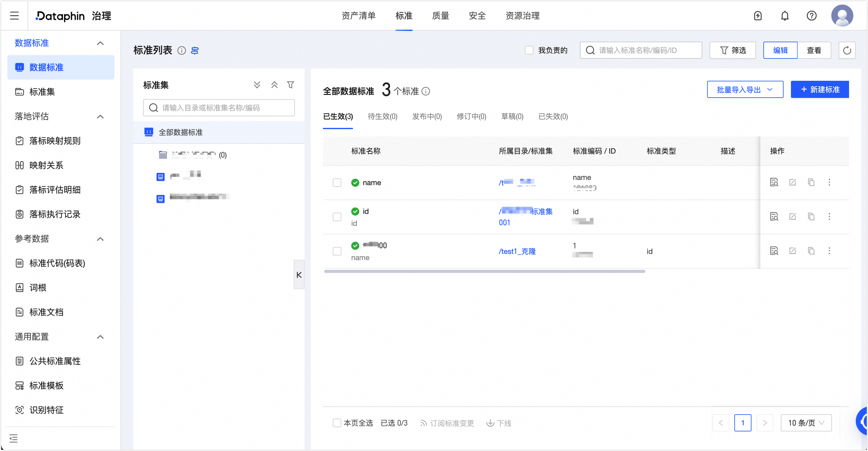868x451 pixels.
Task: Open the 筛选 filter button
Action: pyautogui.click(x=733, y=50)
